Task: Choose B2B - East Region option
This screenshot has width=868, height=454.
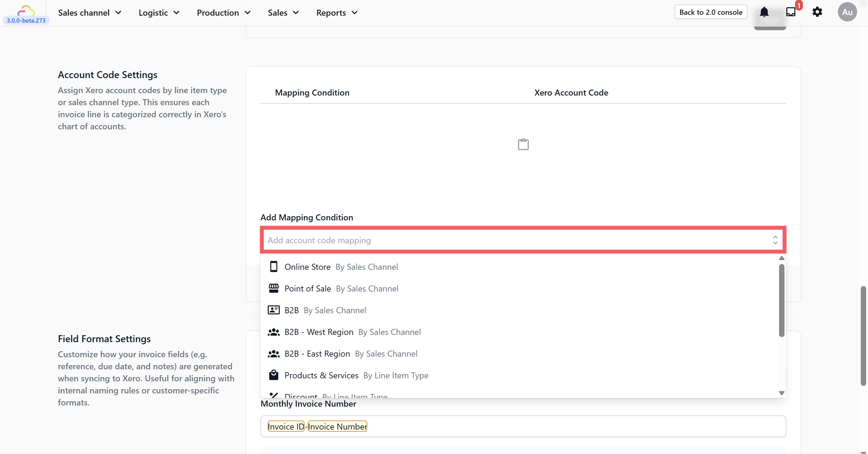Action: point(317,354)
